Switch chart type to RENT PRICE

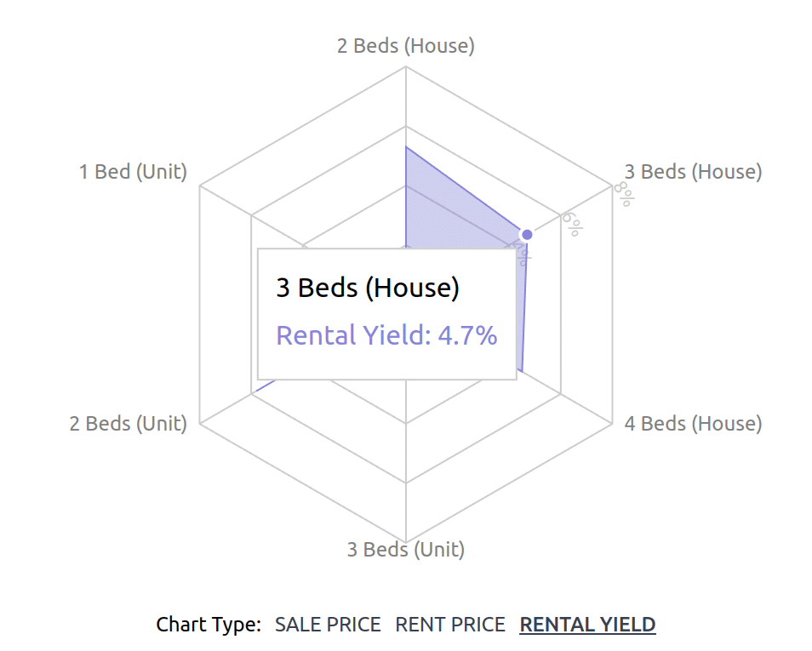pos(450,625)
